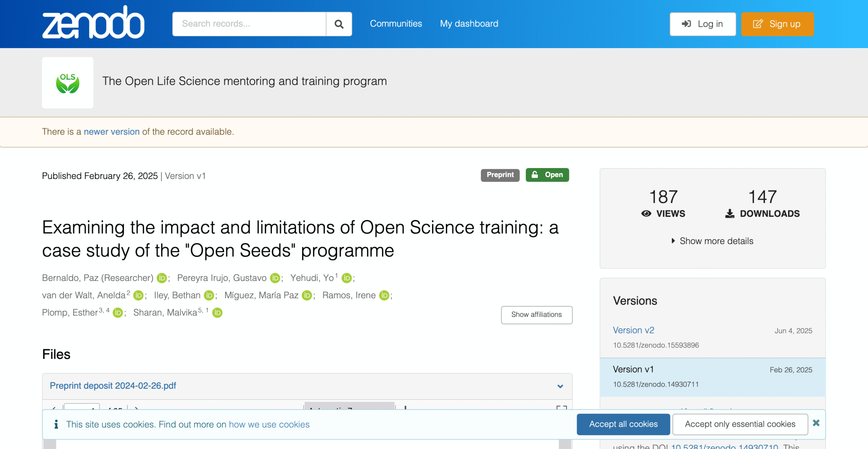Screen dimensions: 868x449
Task: Click Gustavo Pereyra Irujo's ORCID icon
Action: pos(275,278)
